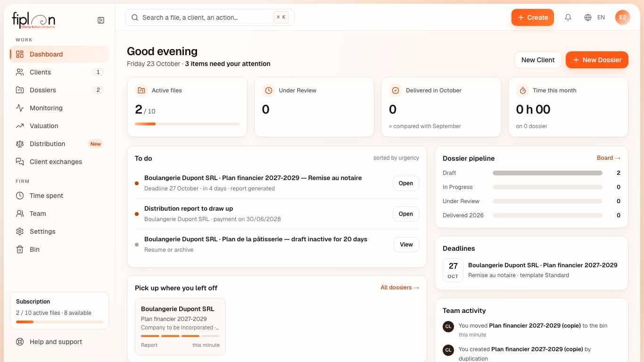This screenshot has width=644, height=362.
Task: Open Dossiers in the sidebar
Action: (x=60, y=90)
